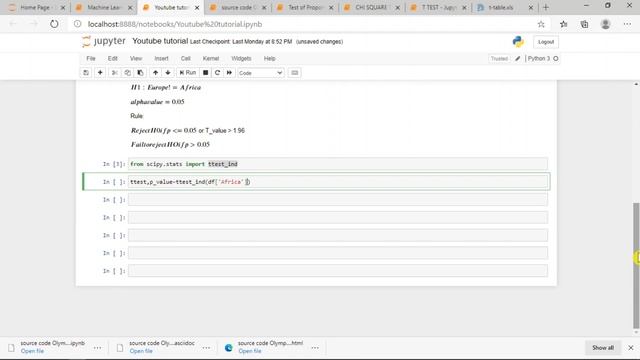Rename notebook title Youtube tutorial

point(160,41)
